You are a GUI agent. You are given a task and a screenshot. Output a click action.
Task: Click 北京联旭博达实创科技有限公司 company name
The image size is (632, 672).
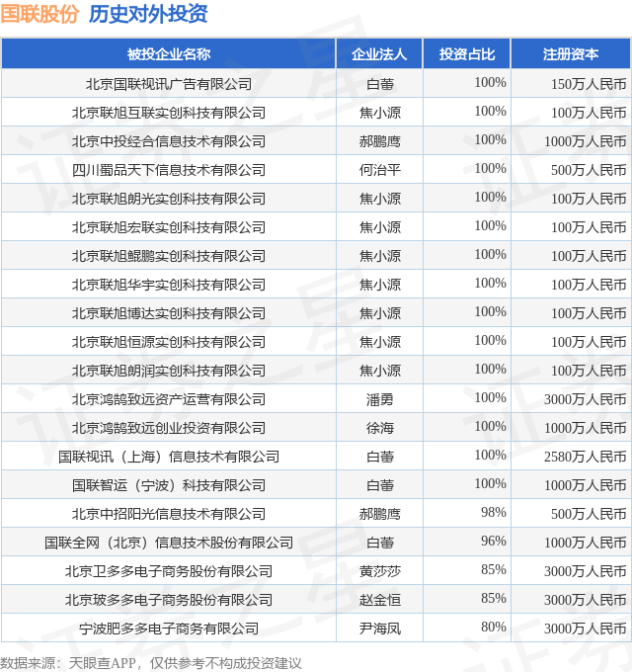pos(169,313)
